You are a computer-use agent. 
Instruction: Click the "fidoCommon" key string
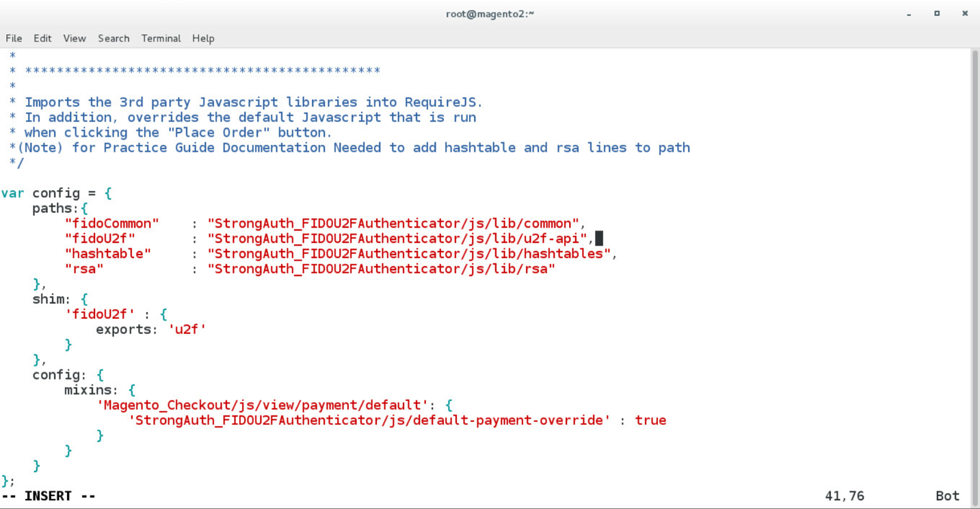pyautogui.click(x=111, y=224)
